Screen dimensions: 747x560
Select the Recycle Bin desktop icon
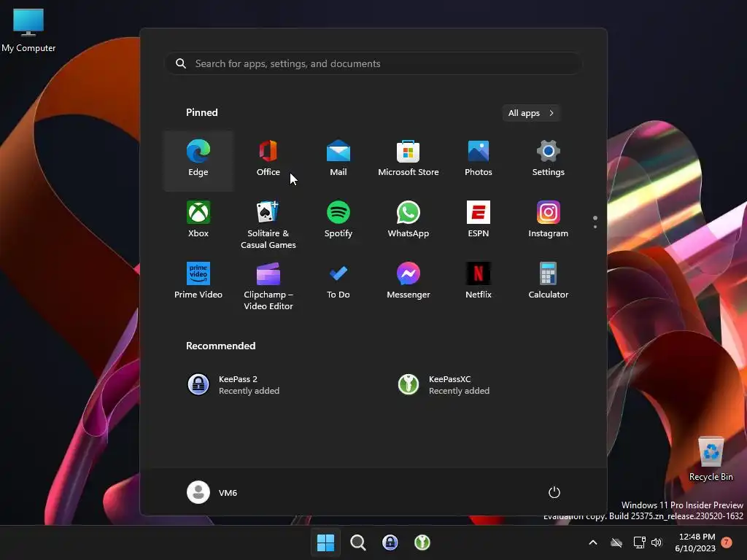(711, 459)
